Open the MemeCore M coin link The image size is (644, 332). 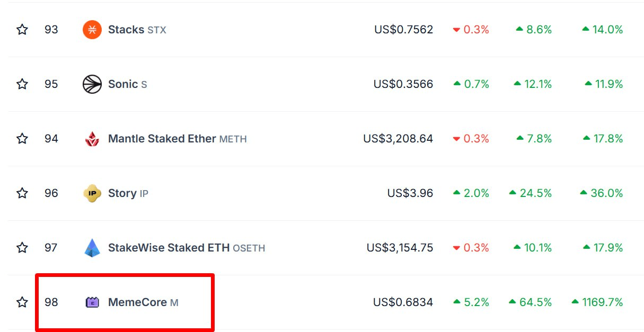(143, 302)
